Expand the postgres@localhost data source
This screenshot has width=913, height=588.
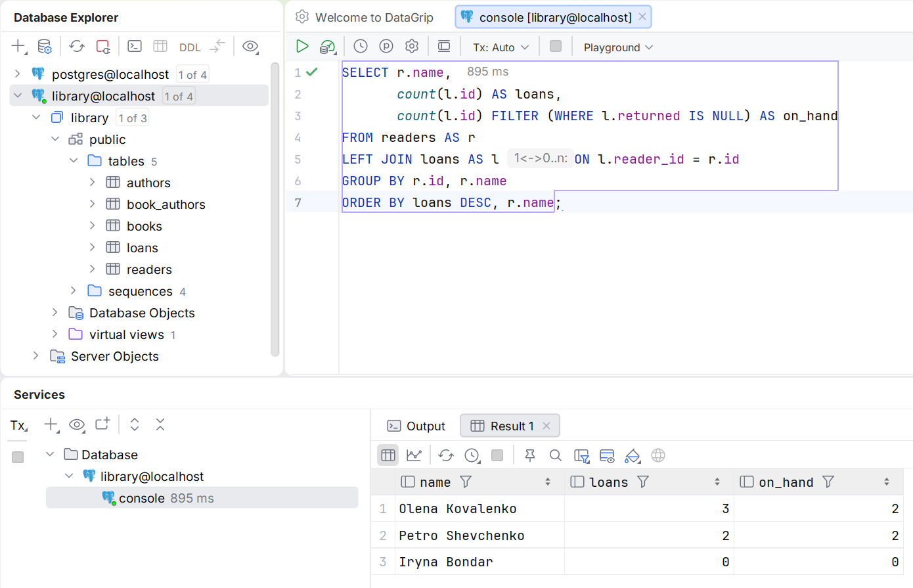tap(18, 74)
